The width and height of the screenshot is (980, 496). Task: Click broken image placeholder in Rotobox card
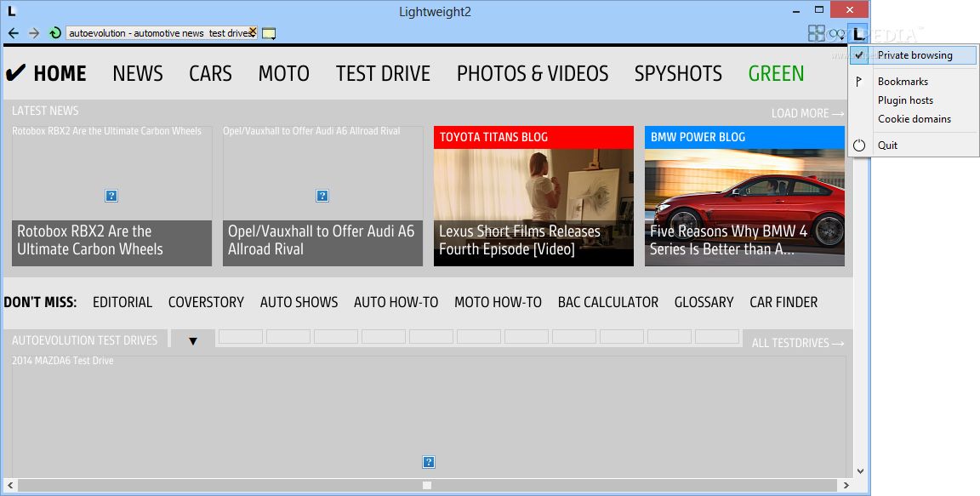(111, 197)
